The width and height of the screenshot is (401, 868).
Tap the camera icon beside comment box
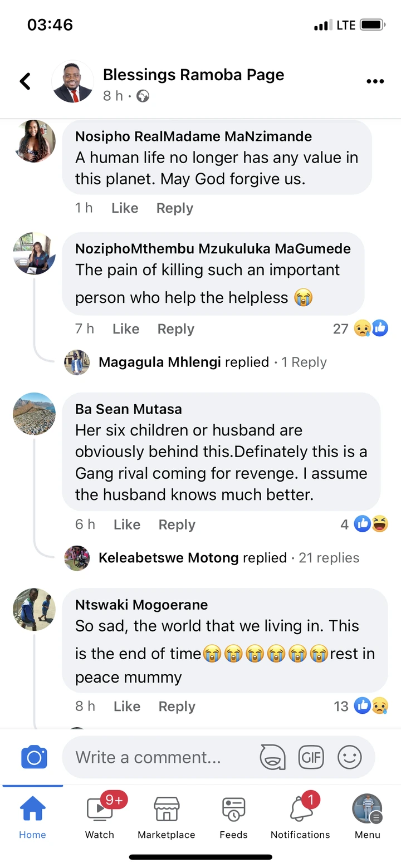point(34,757)
